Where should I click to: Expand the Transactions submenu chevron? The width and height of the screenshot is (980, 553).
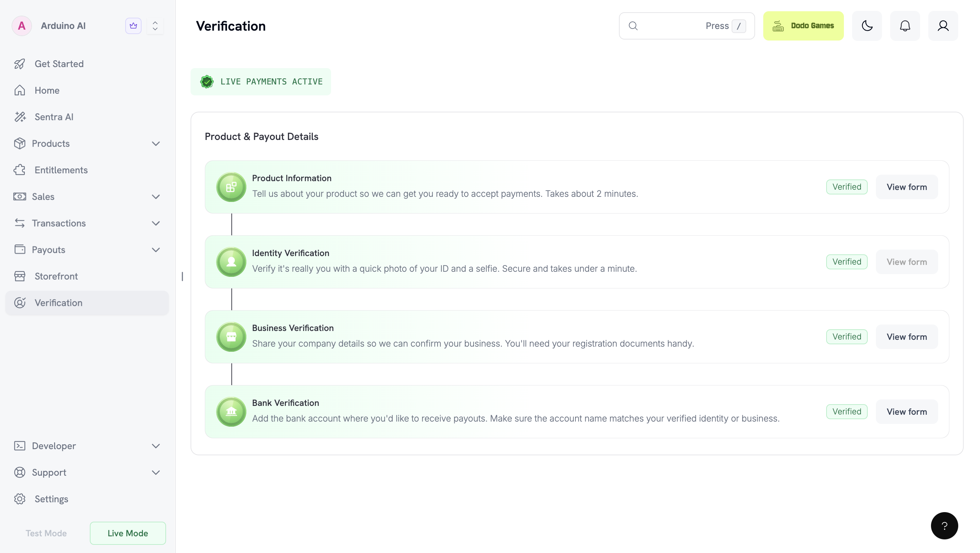156,223
